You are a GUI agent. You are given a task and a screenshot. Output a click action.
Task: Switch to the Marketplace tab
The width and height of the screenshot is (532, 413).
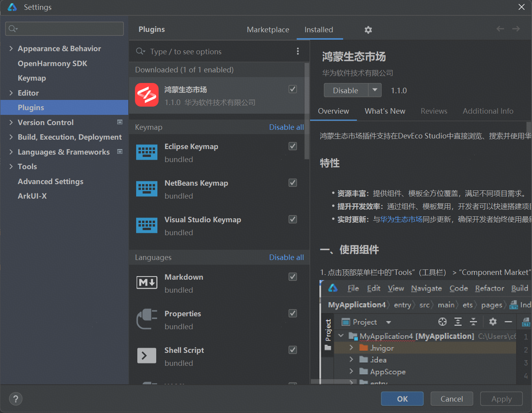[268, 29]
